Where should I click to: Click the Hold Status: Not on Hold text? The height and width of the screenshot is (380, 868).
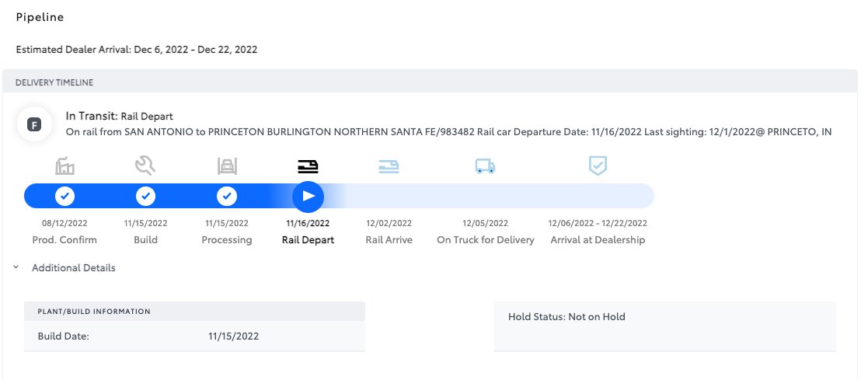click(x=566, y=317)
